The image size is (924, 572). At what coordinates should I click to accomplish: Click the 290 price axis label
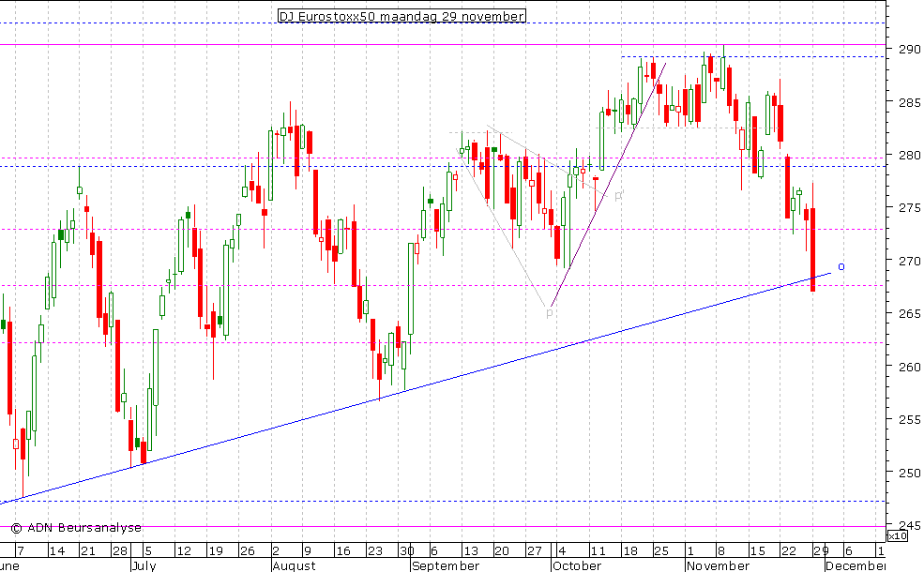909,49
